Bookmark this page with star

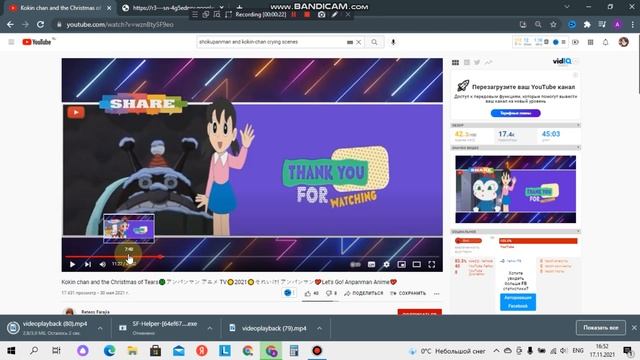[553, 24]
